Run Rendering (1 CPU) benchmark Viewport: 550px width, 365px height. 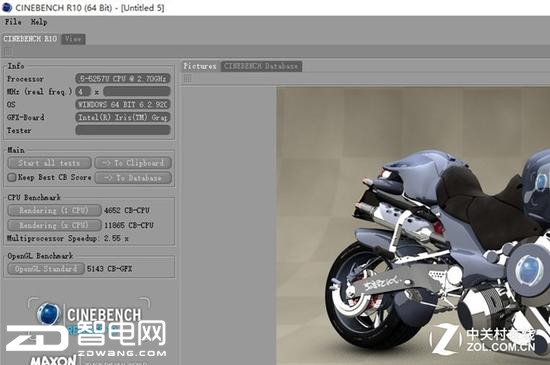[x=54, y=210]
